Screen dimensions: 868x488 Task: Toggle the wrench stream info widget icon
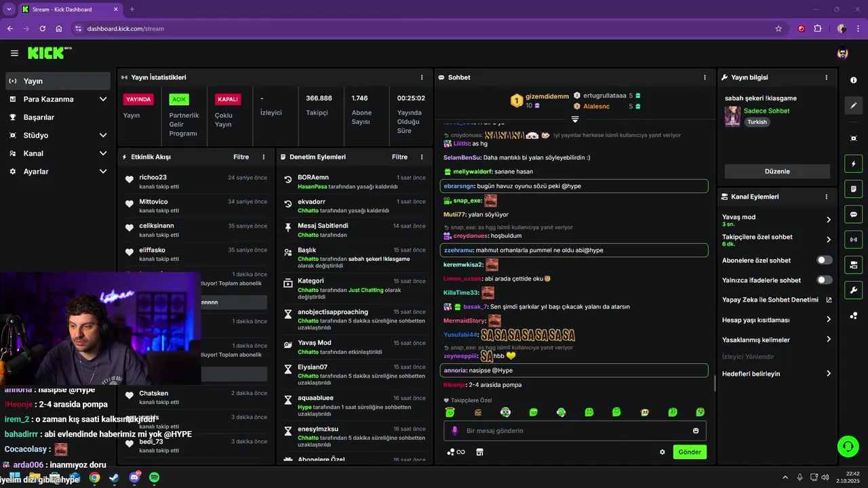[x=853, y=290]
